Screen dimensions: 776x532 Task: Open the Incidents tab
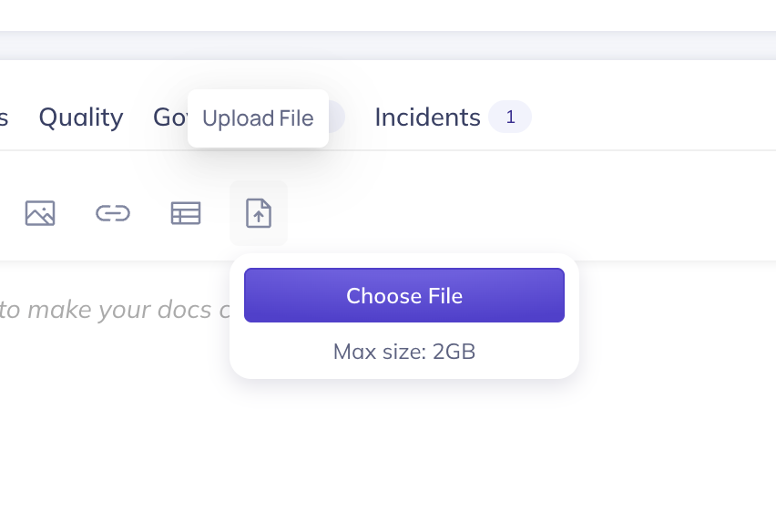pyautogui.click(x=427, y=118)
